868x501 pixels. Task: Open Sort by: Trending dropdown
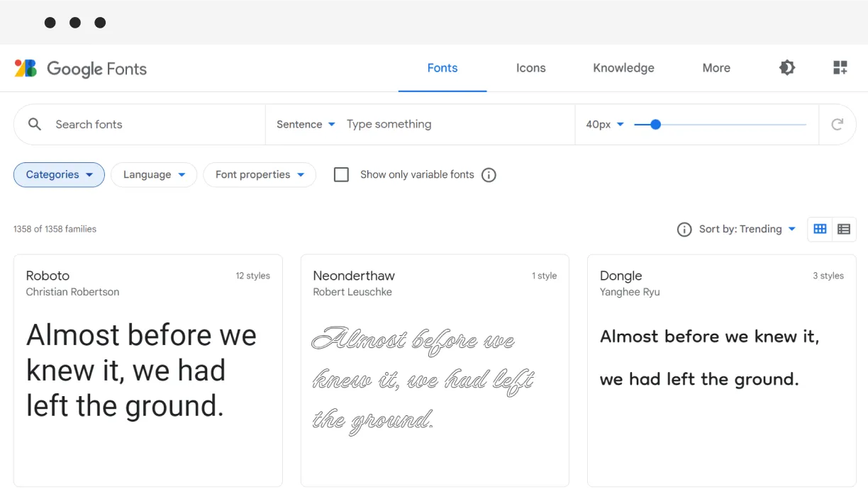pos(747,229)
